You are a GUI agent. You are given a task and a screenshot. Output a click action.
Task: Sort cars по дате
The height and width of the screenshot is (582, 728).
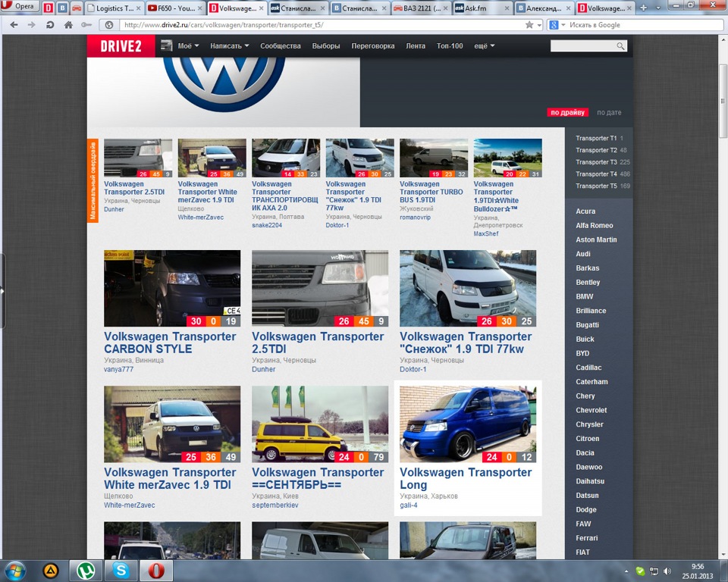point(609,112)
